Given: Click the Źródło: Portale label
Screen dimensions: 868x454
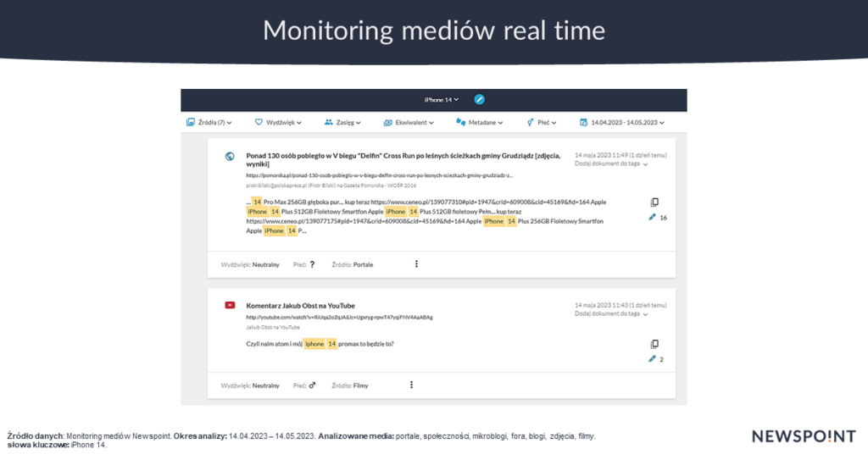Looking at the screenshot, I should [353, 265].
